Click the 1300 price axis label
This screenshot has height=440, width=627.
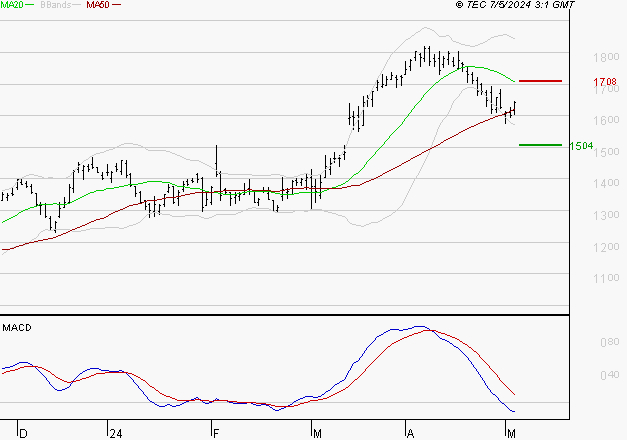point(606,215)
